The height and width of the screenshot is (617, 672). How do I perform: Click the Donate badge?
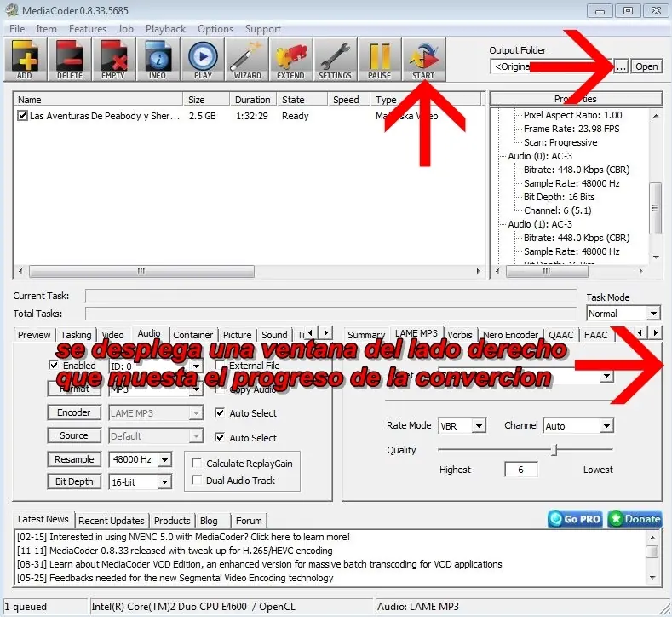tap(635, 519)
